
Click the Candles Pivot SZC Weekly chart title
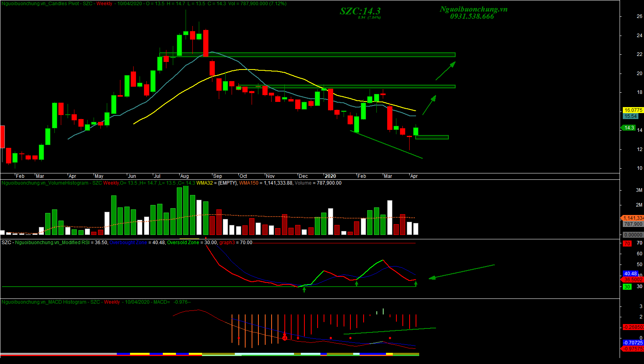click(144, 4)
